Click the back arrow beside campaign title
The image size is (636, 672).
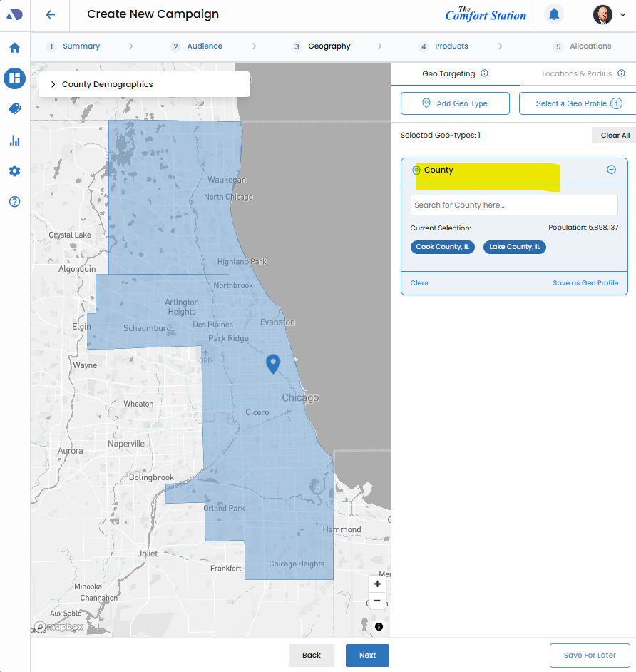50,15
